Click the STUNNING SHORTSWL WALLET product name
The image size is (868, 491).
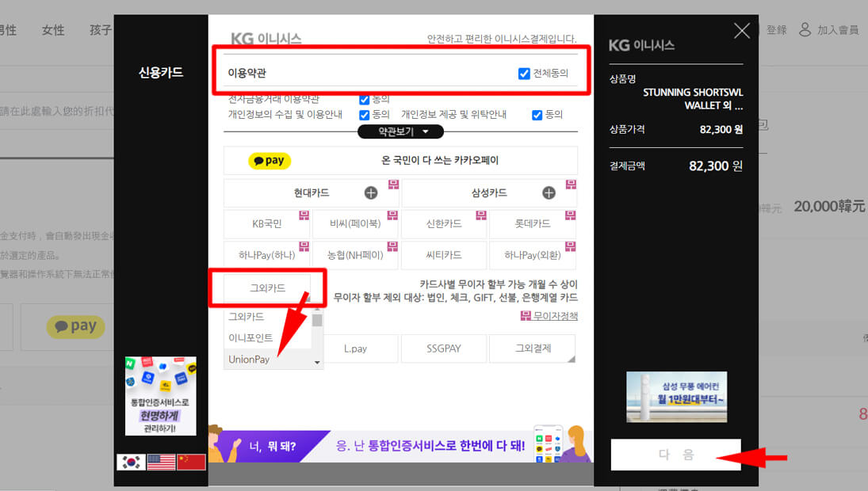click(x=693, y=99)
